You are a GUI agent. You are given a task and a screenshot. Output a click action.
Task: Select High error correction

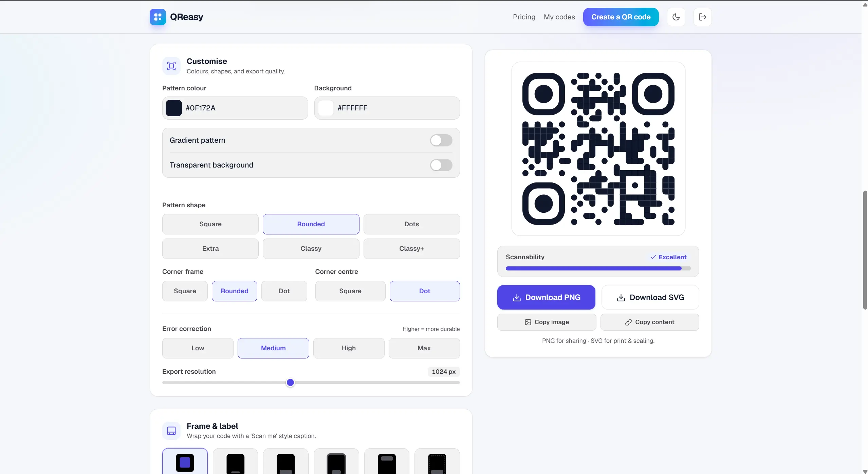pos(349,348)
